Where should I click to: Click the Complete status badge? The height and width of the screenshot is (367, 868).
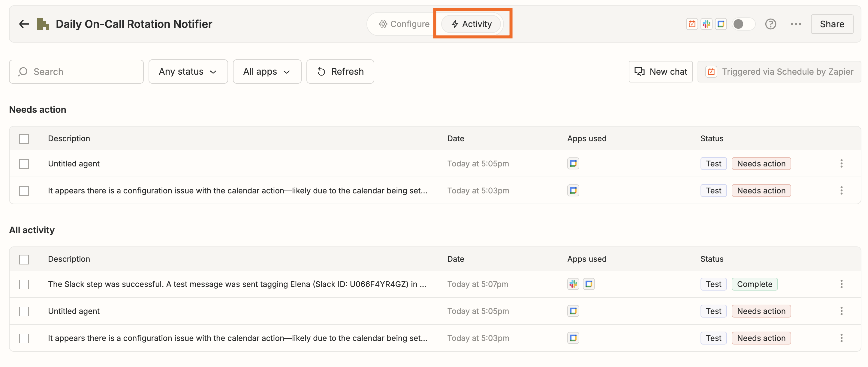point(755,284)
